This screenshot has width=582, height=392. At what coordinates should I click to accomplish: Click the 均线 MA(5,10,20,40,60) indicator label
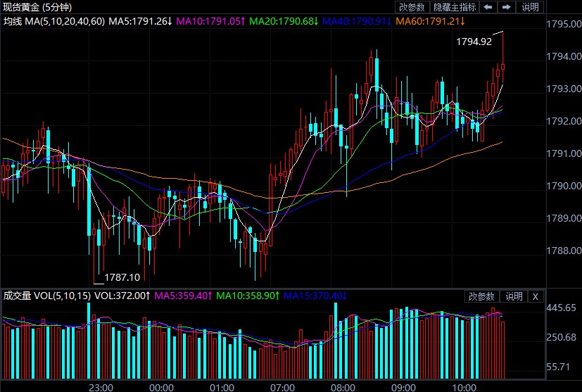click(x=53, y=22)
